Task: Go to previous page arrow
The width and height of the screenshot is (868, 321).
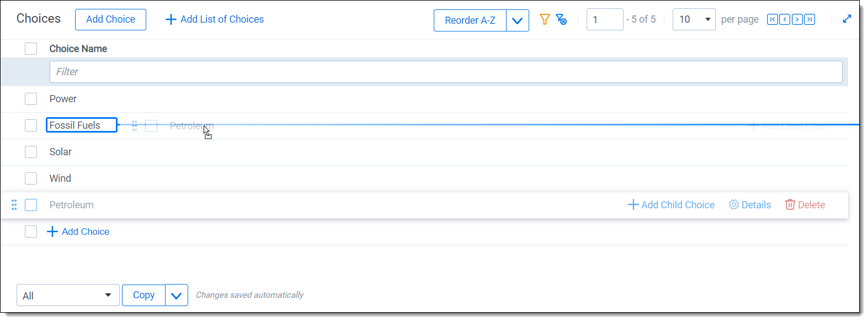Action: click(x=784, y=20)
